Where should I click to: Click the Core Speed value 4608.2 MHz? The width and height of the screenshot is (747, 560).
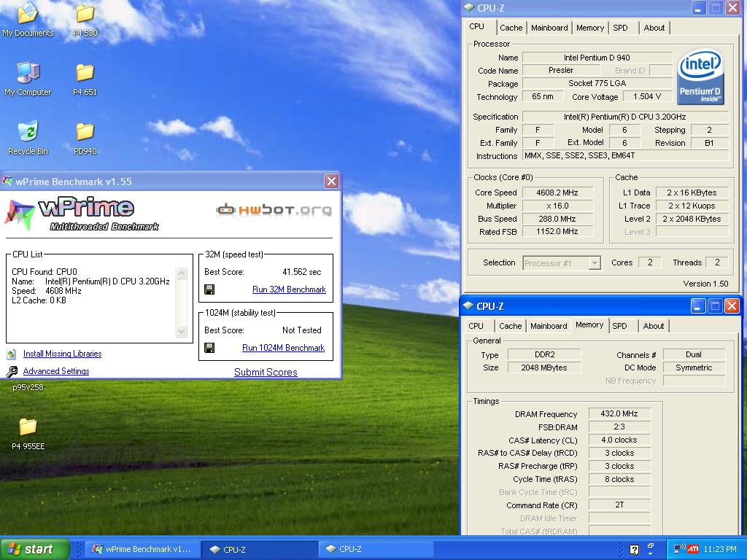tap(557, 192)
